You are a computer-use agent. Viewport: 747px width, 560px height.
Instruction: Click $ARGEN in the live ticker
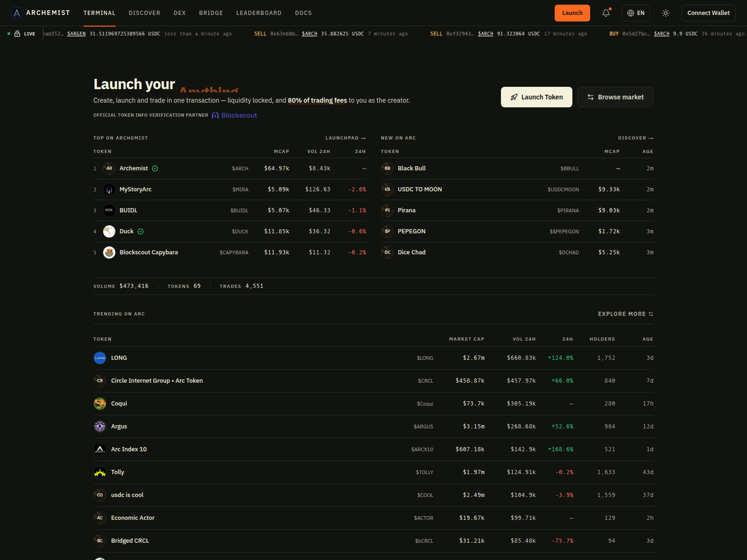coord(77,34)
